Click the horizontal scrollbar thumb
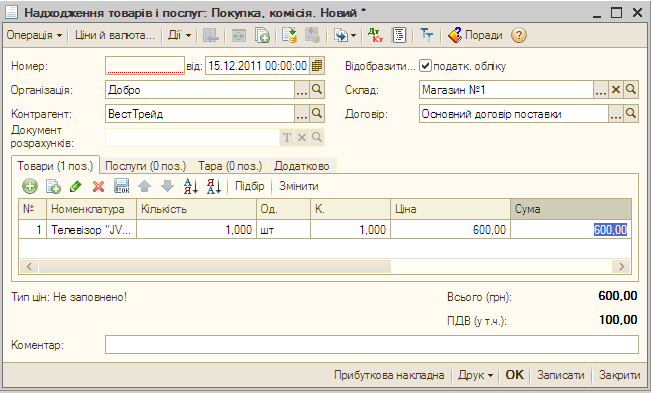 click(x=215, y=266)
